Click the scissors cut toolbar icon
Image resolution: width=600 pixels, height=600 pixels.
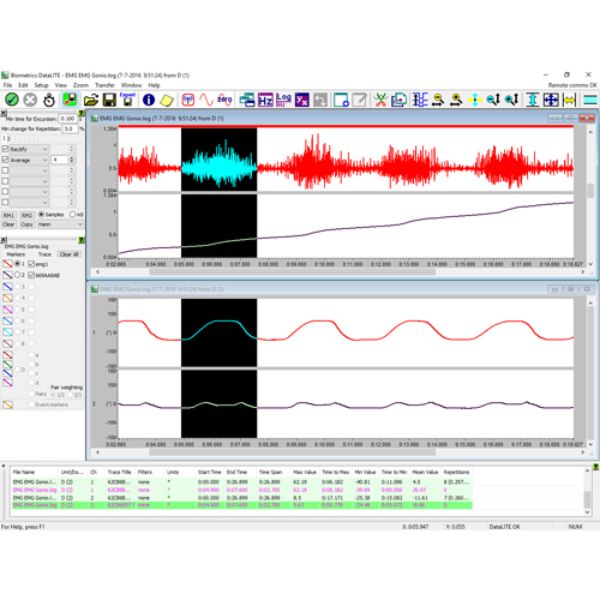(x=379, y=100)
